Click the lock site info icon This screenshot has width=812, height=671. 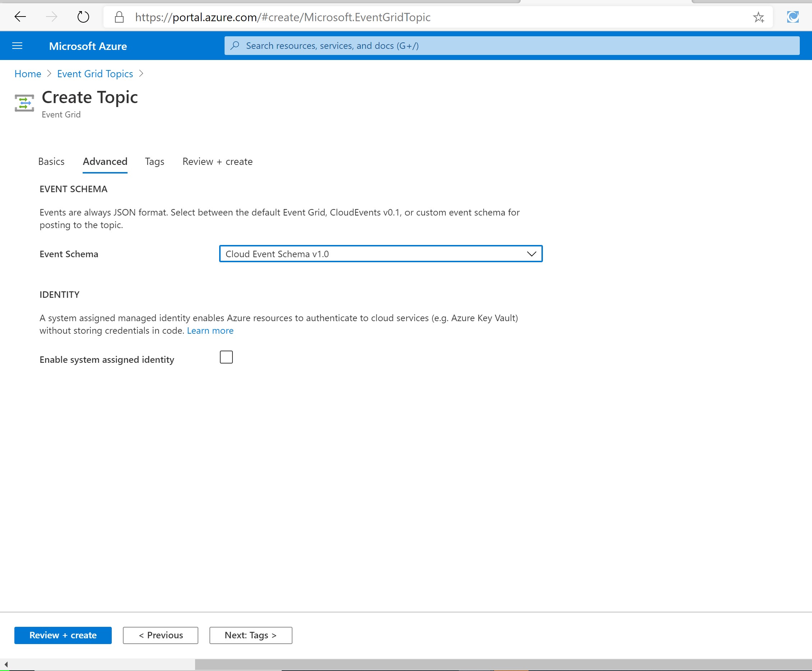coord(120,17)
